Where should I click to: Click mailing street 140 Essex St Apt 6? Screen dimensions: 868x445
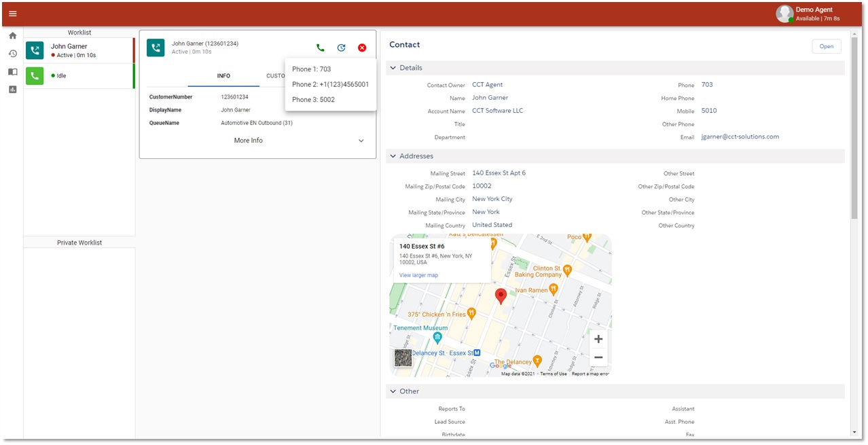pyautogui.click(x=499, y=173)
